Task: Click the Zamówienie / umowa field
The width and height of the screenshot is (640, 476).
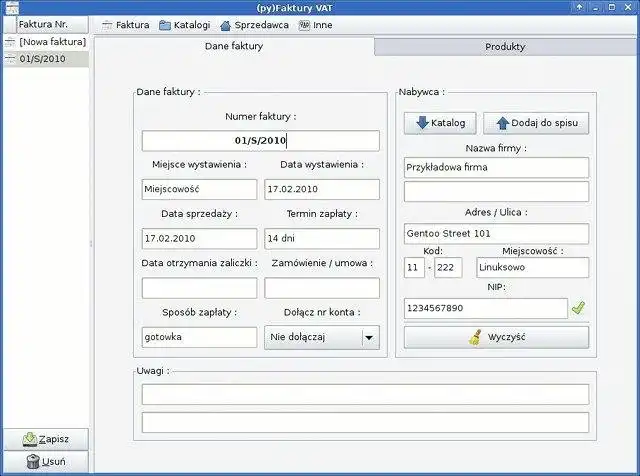Action: pyautogui.click(x=322, y=288)
